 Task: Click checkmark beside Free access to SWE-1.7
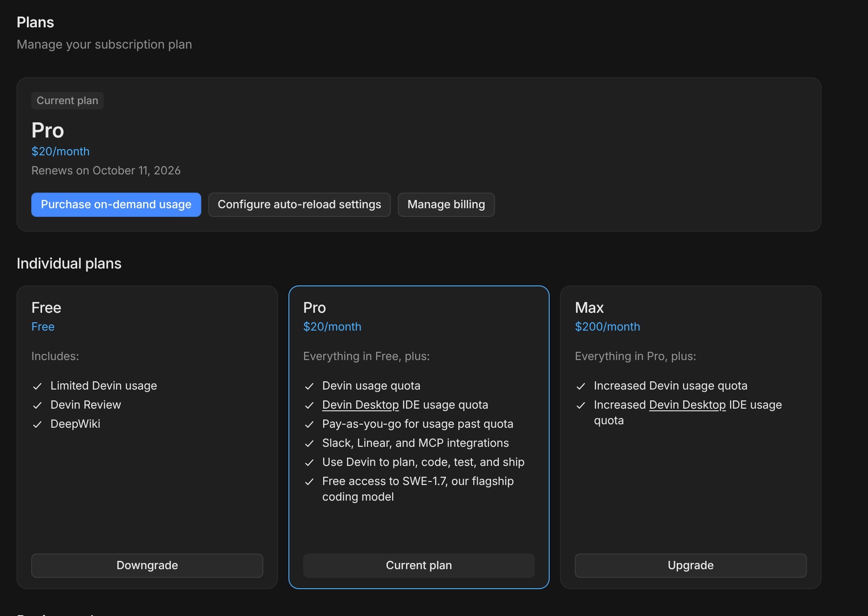[x=309, y=482]
